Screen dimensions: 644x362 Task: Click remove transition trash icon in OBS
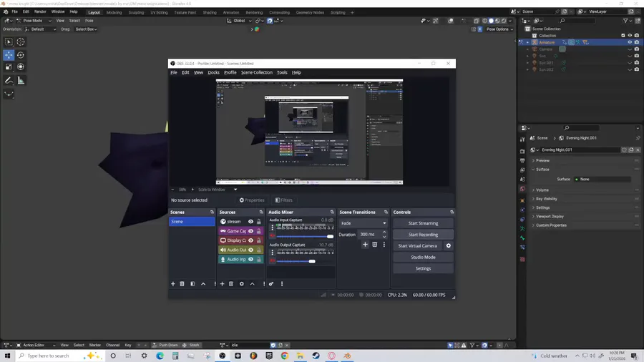pos(374,244)
